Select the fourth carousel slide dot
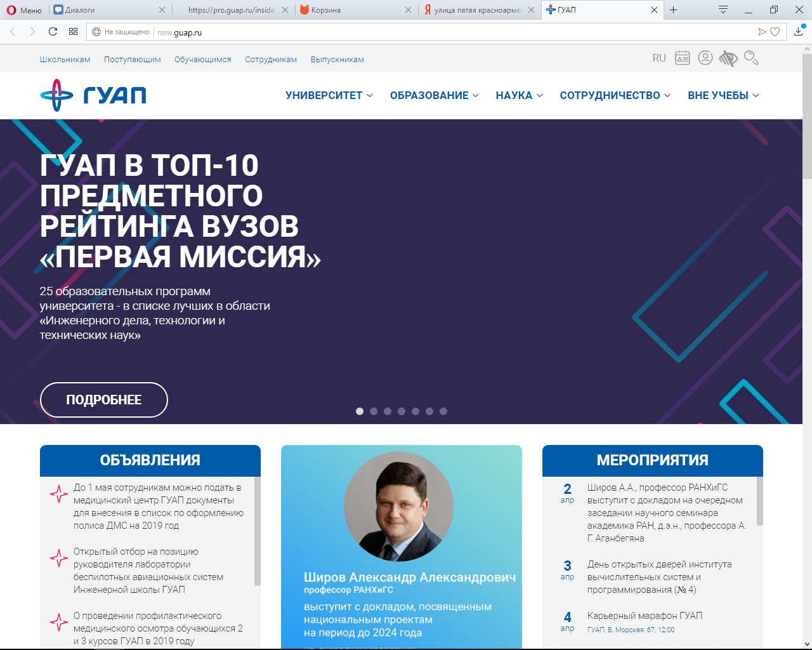 402,411
